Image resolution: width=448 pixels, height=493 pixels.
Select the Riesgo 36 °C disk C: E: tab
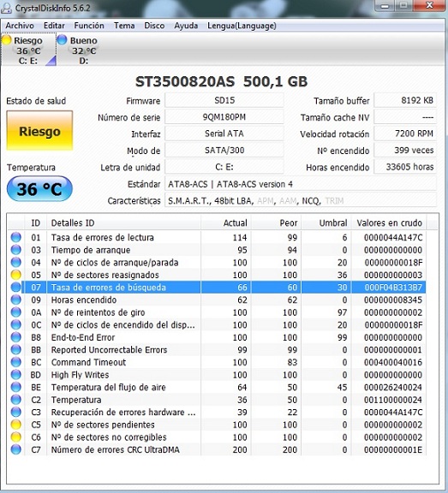[28, 50]
